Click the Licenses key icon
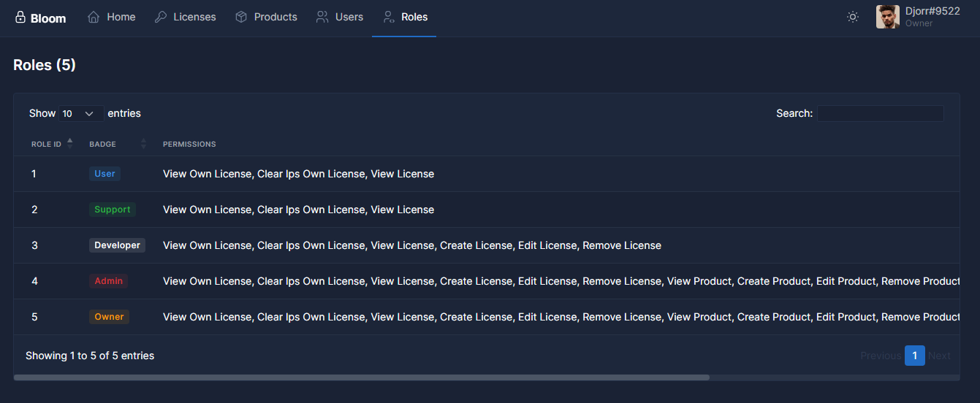 click(x=161, y=17)
